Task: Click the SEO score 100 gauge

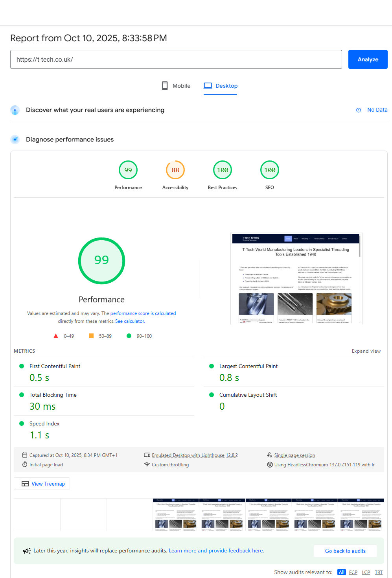Action: point(270,170)
